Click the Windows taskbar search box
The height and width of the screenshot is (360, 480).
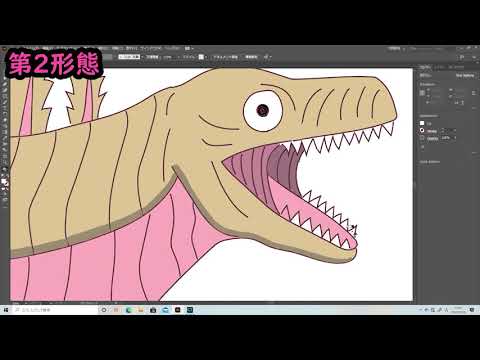tap(55, 310)
